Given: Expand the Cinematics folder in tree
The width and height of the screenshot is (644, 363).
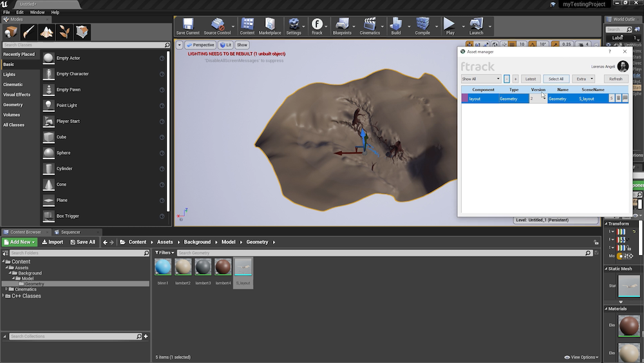Looking at the screenshot, I should coord(6,289).
